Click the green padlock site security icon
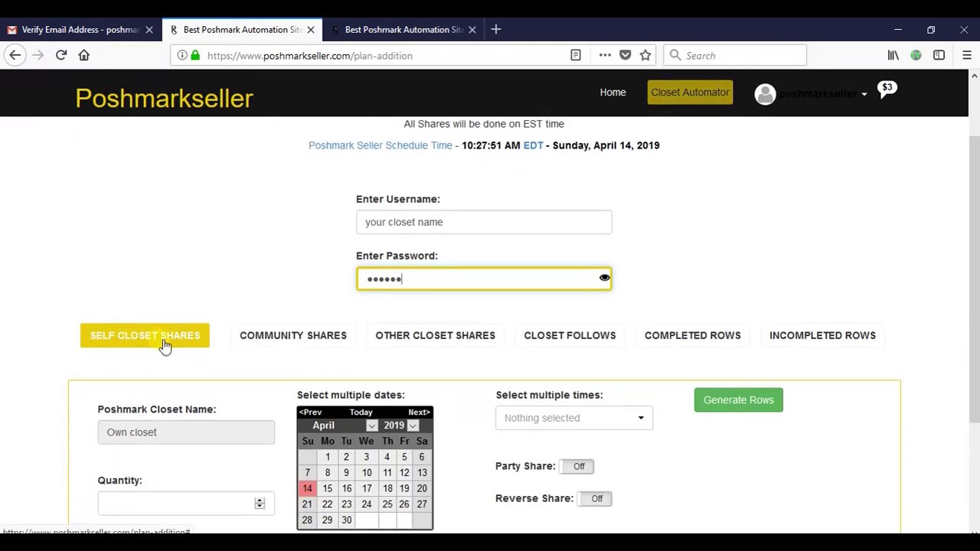Screen dimensions: 980x551 (x=195, y=55)
